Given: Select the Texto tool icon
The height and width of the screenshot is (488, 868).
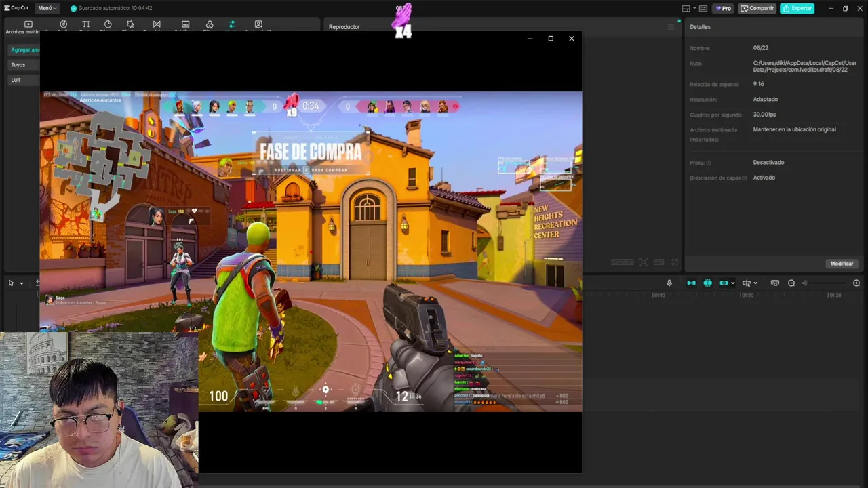Looking at the screenshot, I should point(85,24).
